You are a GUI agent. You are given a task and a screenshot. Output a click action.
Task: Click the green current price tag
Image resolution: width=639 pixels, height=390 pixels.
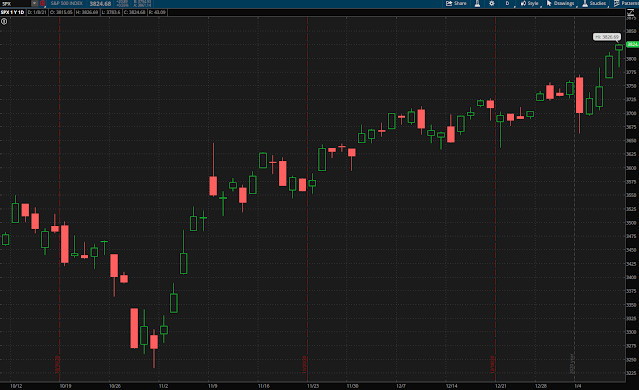point(632,44)
